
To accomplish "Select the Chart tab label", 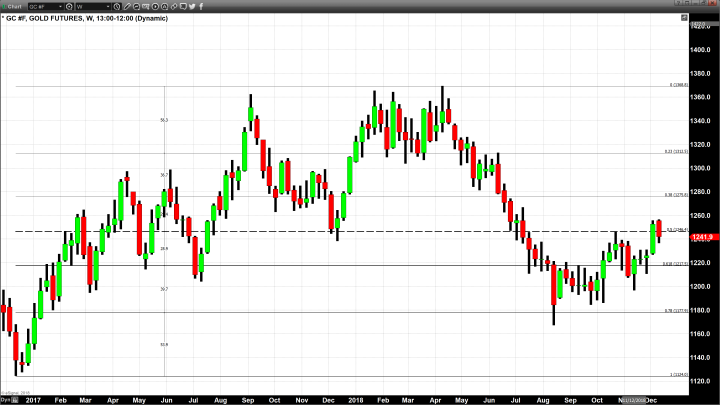I will point(13,6).
